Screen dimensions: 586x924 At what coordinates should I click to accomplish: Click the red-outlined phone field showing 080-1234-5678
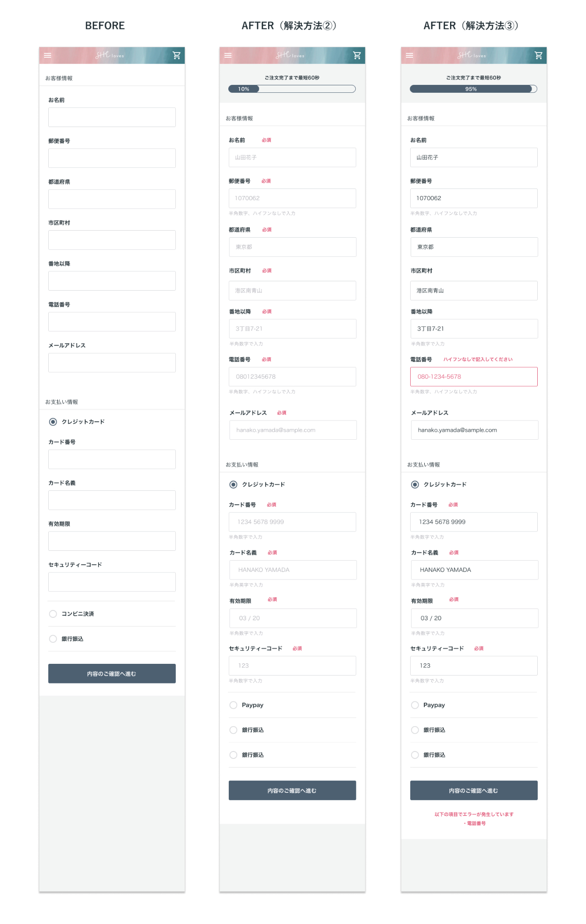point(473,376)
